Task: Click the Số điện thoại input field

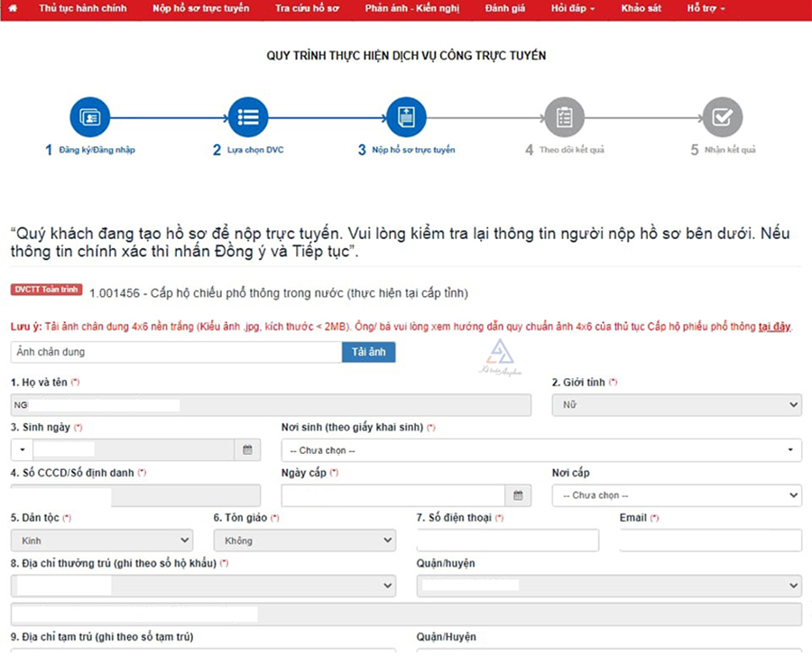Action: click(507, 541)
